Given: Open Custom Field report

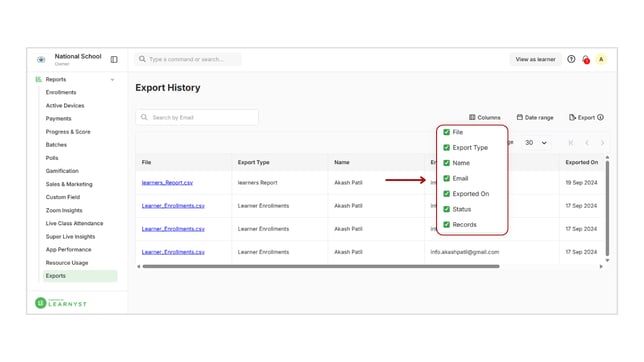Looking at the screenshot, I should click(x=63, y=197).
